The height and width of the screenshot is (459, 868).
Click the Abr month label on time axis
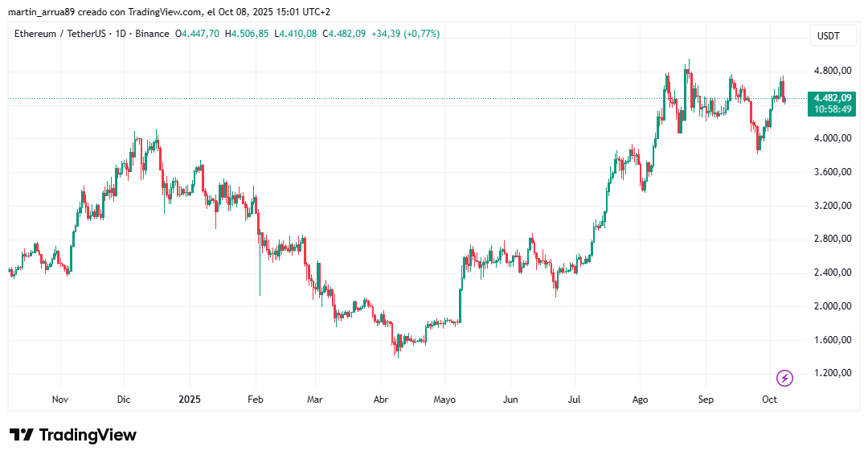click(381, 399)
